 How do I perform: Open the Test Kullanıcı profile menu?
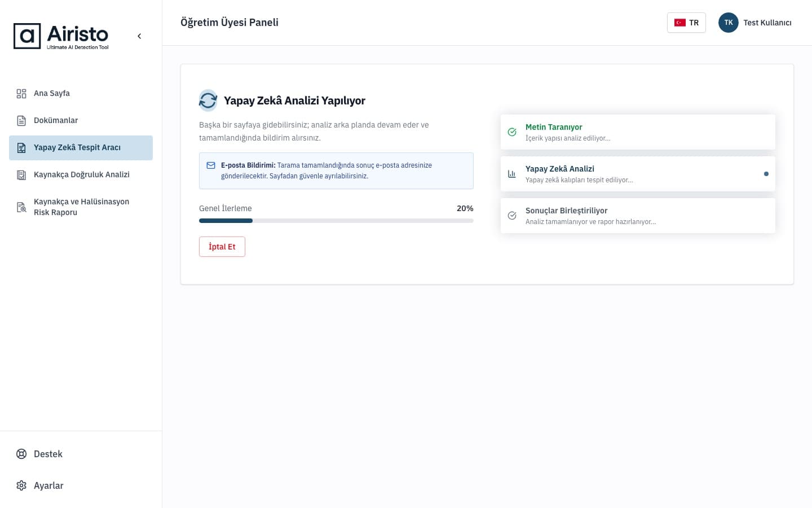pyautogui.click(x=755, y=23)
